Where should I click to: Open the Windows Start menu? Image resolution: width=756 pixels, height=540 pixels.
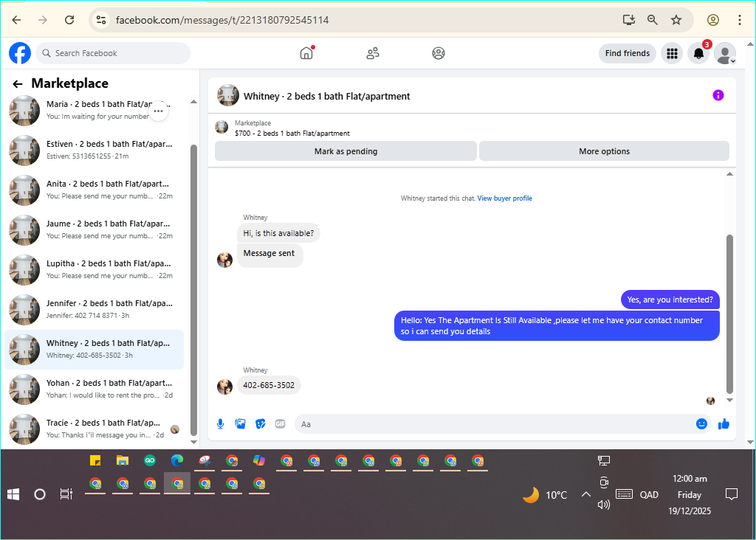click(x=13, y=494)
